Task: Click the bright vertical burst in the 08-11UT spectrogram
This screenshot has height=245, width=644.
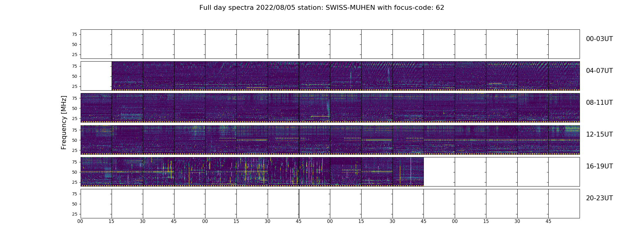Action: pyautogui.click(x=328, y=108)
